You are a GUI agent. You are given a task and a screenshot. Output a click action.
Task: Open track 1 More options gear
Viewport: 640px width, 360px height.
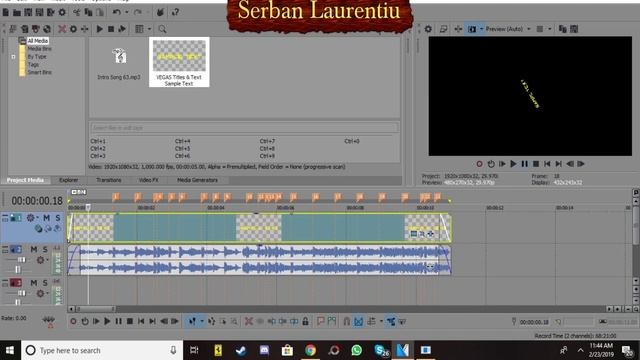(31, 218)
